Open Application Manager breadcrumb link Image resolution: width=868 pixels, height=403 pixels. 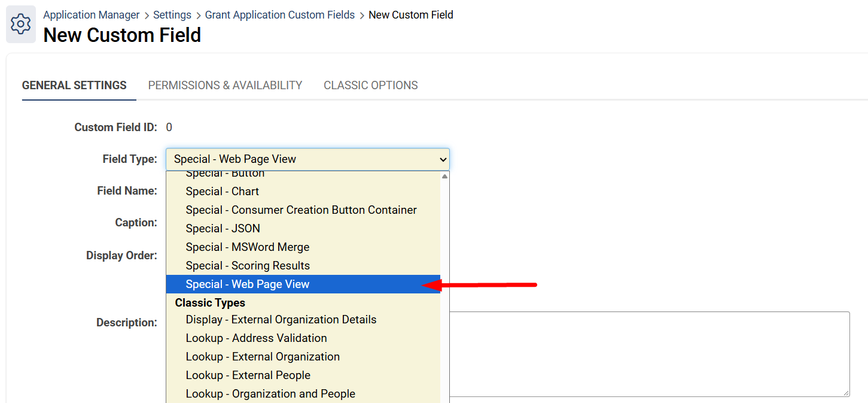click(92, 15)
